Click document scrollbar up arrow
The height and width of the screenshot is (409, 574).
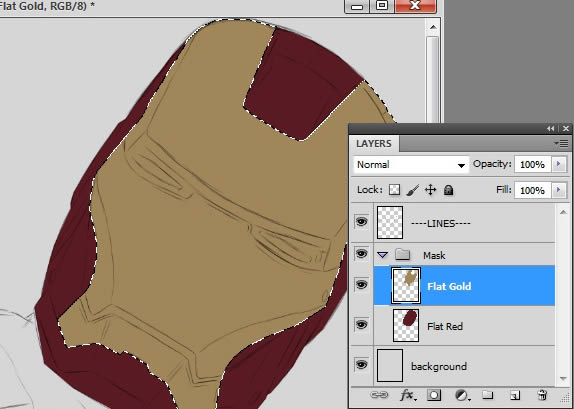(x=433, y=27)
